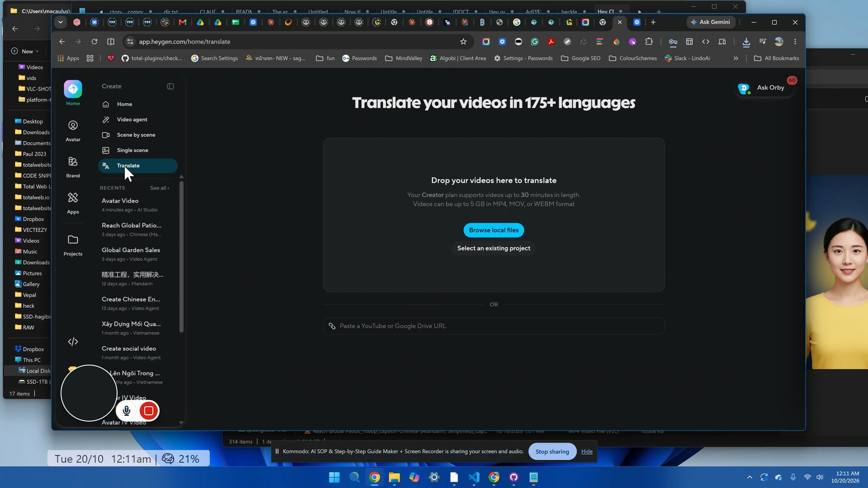This screenshot has width=868, height=488.
Task: Open the Chrome tab search dropdown
Action: (60, 22)
